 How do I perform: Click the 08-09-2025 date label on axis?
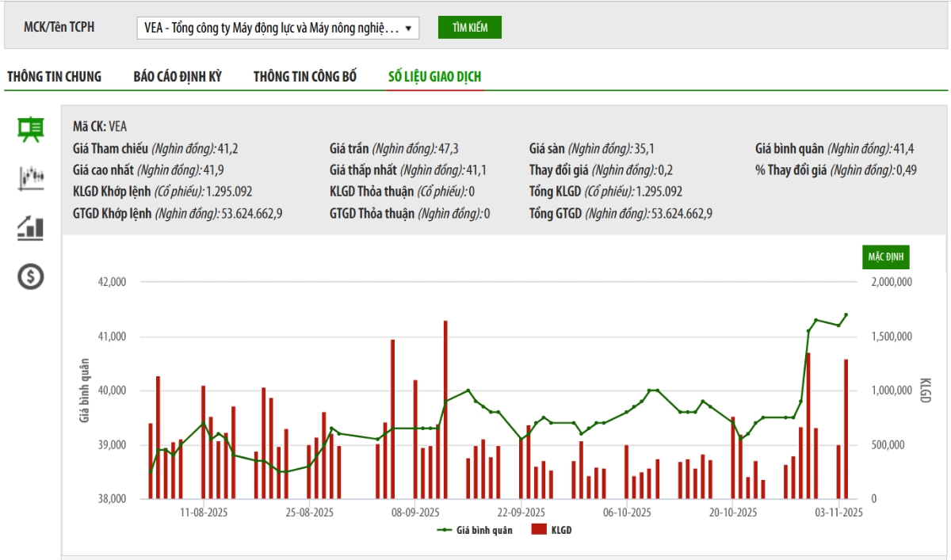415,513
